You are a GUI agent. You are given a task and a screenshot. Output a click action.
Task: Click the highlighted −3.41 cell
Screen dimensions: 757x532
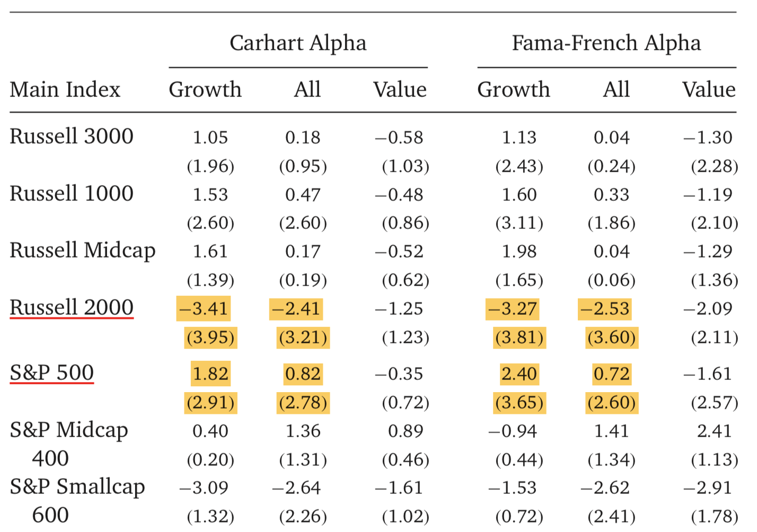204,308
